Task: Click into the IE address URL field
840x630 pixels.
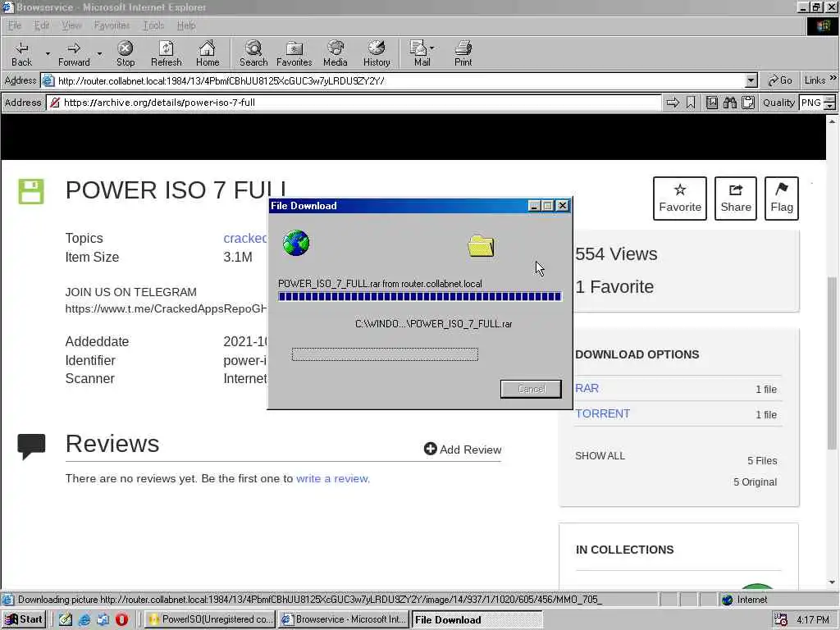Action: [399, 81]
